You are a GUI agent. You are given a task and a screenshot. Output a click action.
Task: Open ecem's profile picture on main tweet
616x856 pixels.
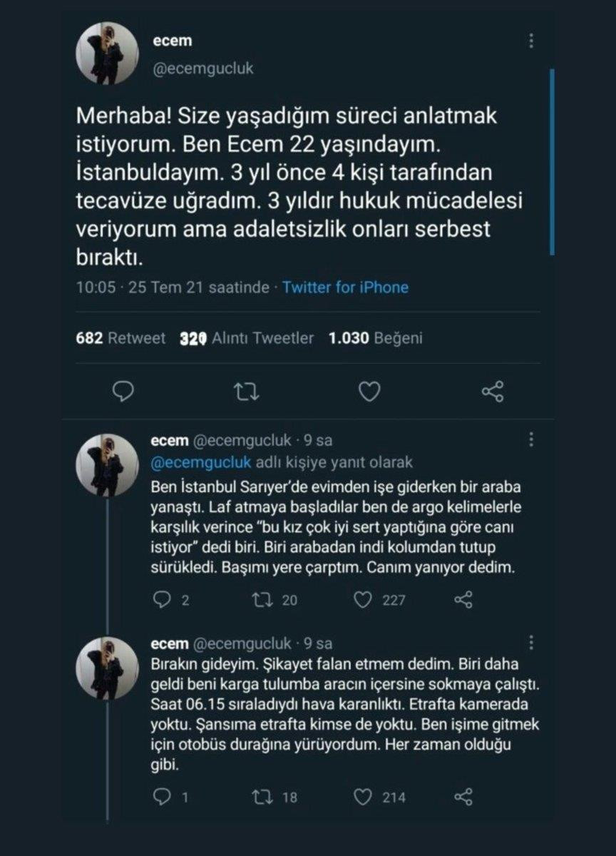(x=107, y=53)
